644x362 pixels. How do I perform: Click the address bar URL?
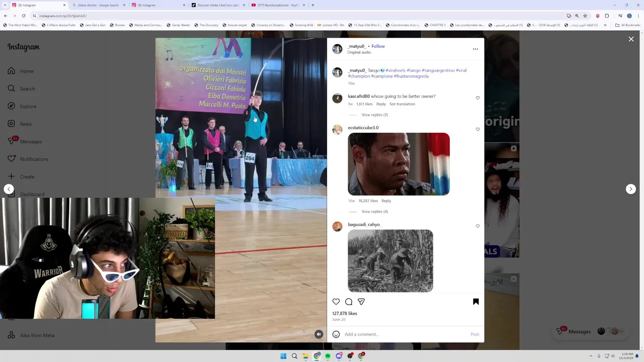click(62, 16)
